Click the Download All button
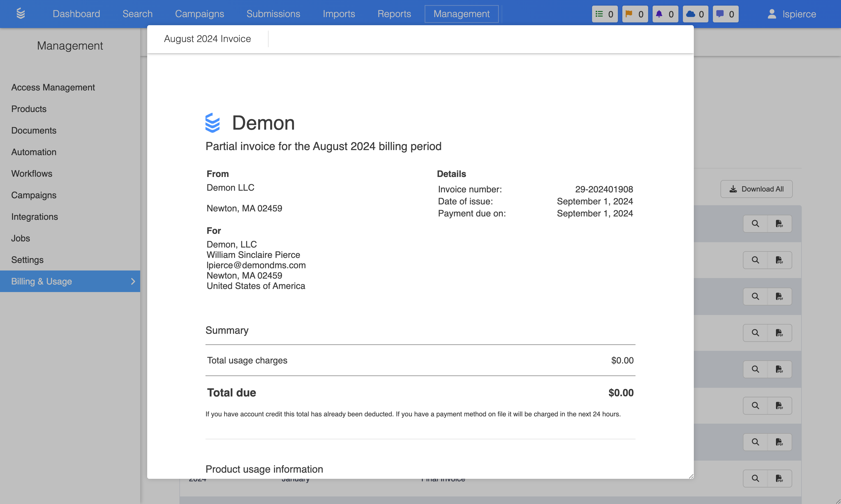Screen dimensions: 841x504 tap(756, 189)
